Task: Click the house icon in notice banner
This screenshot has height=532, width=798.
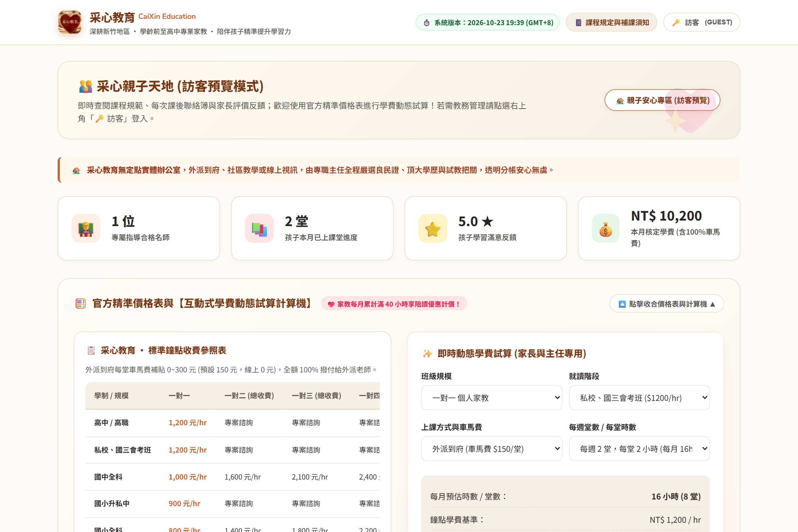Action: (x=76, y=170)
